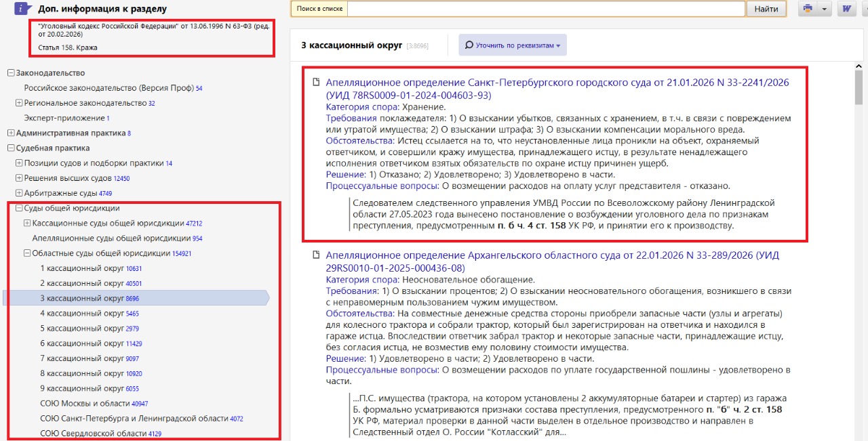
Task: Expand the Административная практика node
Action: pyautogui.click(x=11, y=133)
